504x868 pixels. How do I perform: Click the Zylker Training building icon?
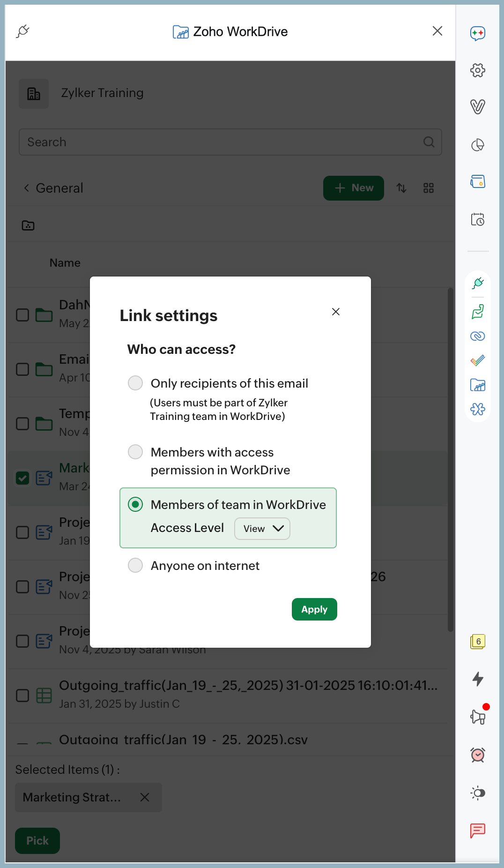34,94
